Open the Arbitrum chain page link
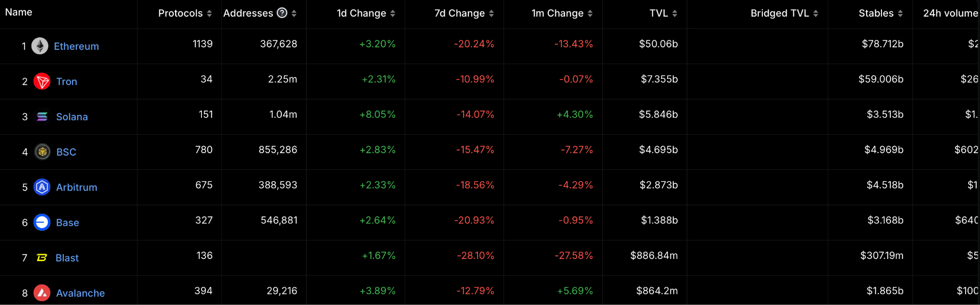The image size is (980, 305). (x=77, y=187)
